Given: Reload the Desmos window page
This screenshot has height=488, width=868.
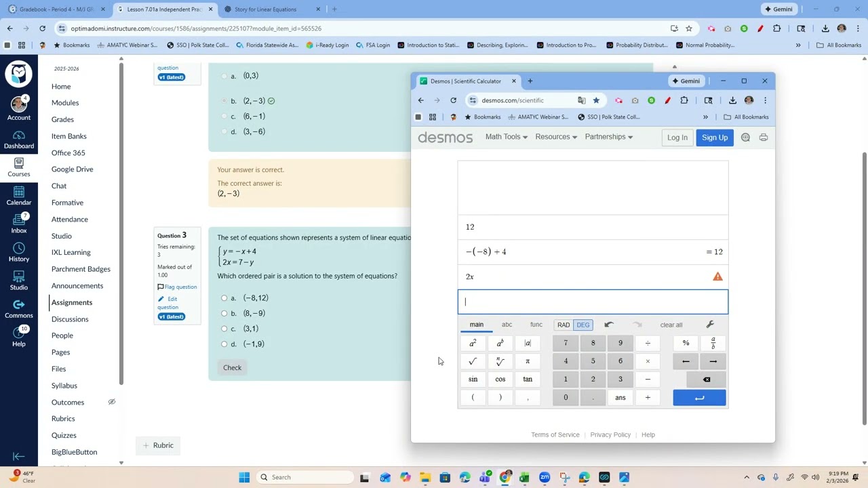Looking at the screenshot, I should 453,100.
